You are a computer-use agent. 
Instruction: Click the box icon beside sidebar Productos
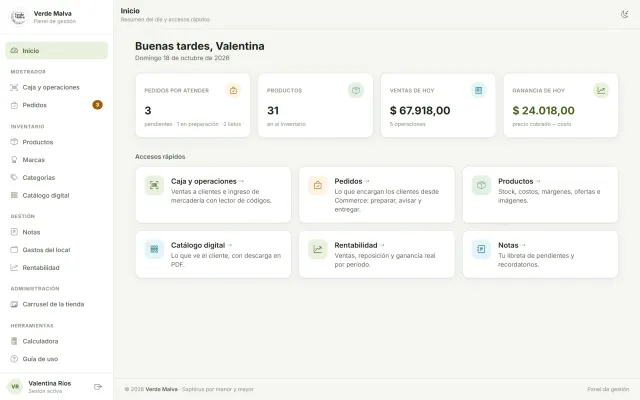(14, 142)
